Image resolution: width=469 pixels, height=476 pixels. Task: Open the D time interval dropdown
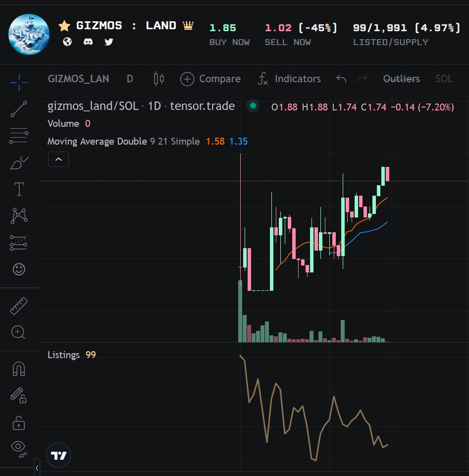pyautogui.click(x=130, y=79)
